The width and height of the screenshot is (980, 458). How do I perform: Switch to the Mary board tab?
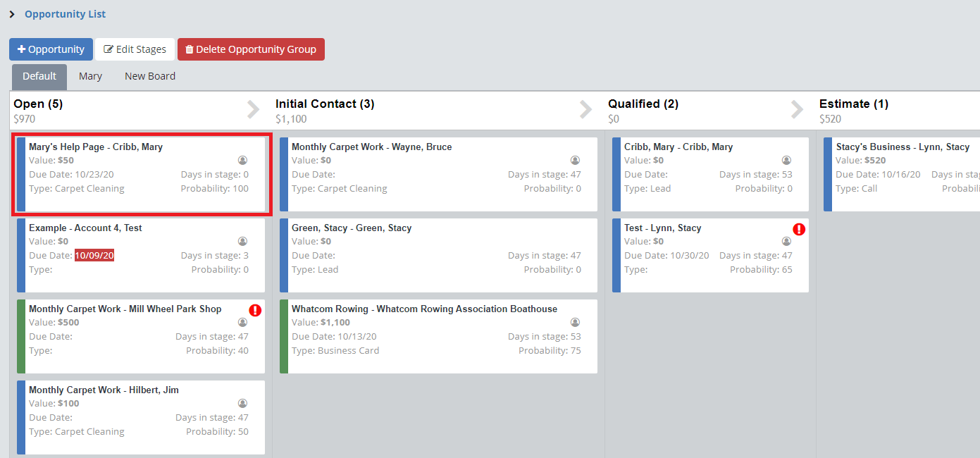coord(90,76)
